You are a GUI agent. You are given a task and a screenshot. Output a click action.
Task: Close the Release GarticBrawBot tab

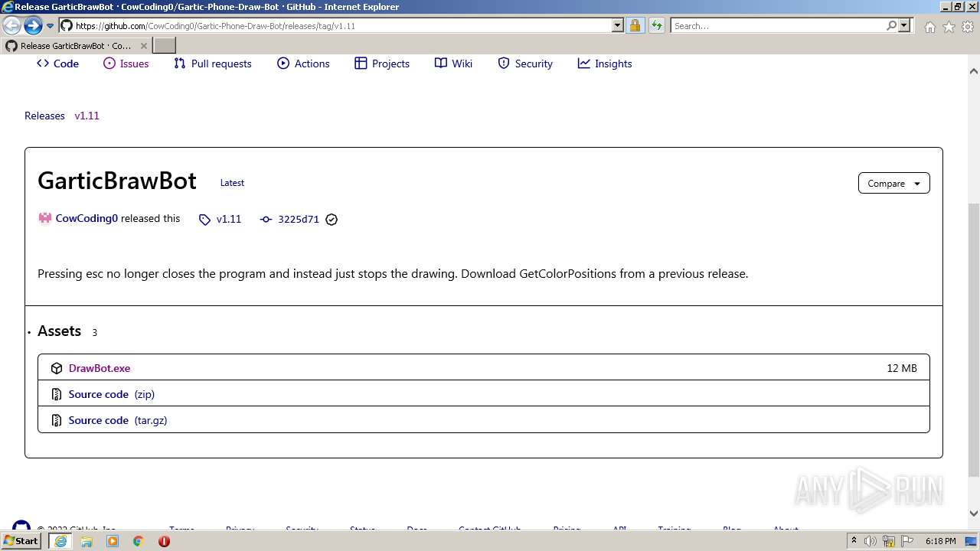(143, 46)
